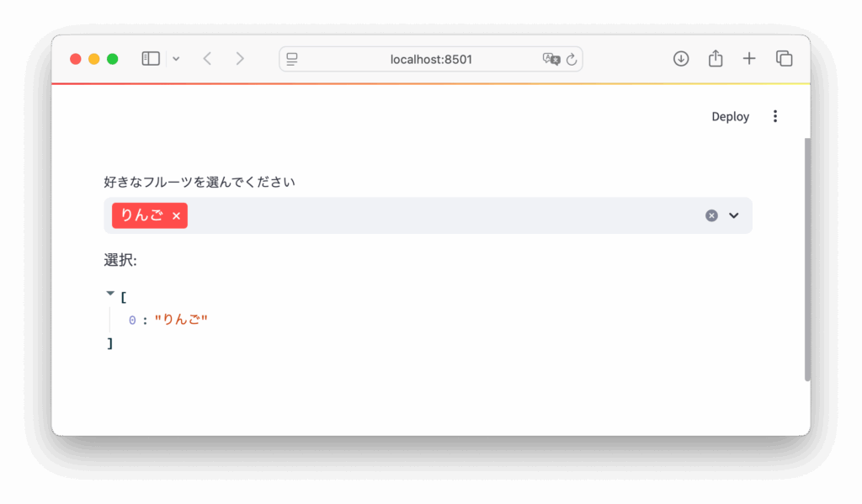862x504 pixels.
Task: Expand the fruit multiselect dropdown arrow
Action: [734, 215]
